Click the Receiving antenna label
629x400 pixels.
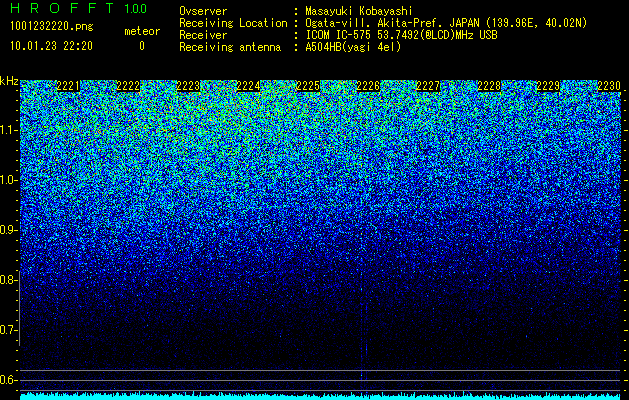(x=230, y=47)
